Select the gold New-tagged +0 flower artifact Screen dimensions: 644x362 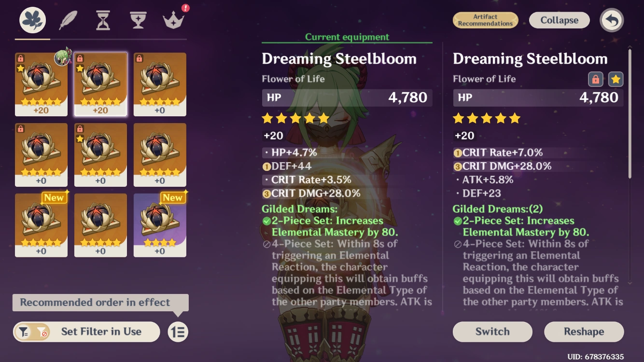coord(41,225)
